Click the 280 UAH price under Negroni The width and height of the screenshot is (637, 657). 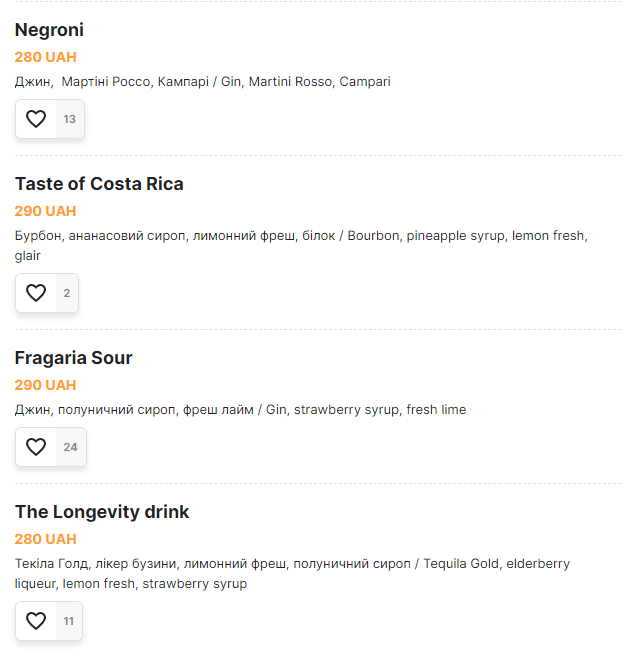[x=45, y=57]
